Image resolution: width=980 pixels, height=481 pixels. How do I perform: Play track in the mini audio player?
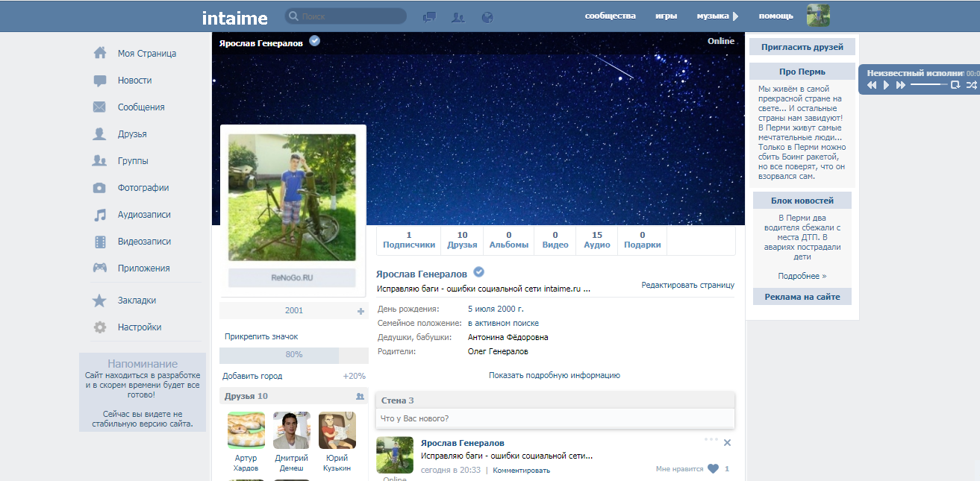tap(887, 85)
